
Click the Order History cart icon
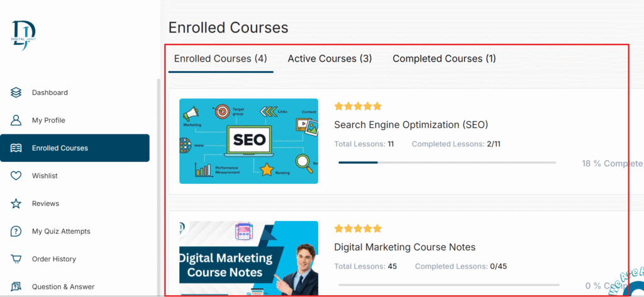coord(16,259)
